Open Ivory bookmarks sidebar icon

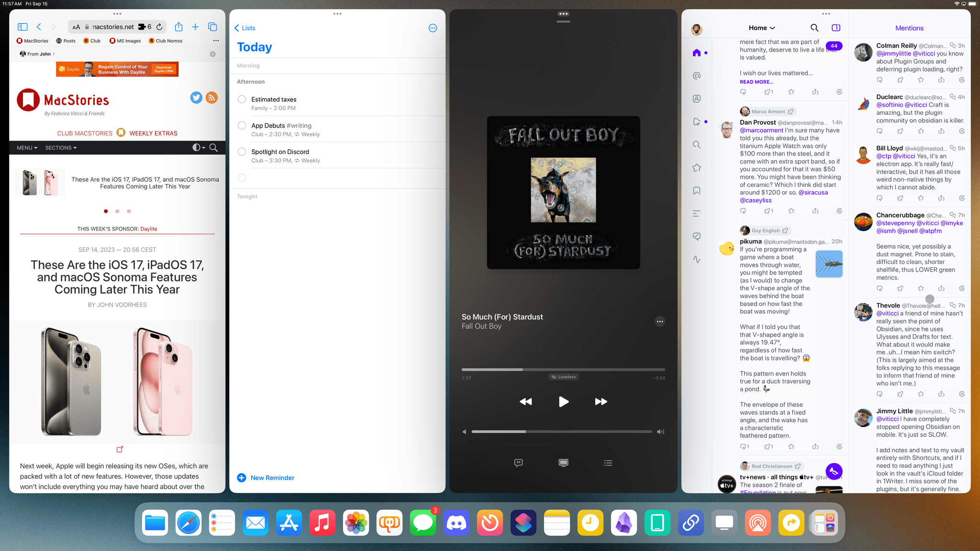pyautogui.click(x=697, y=190)
